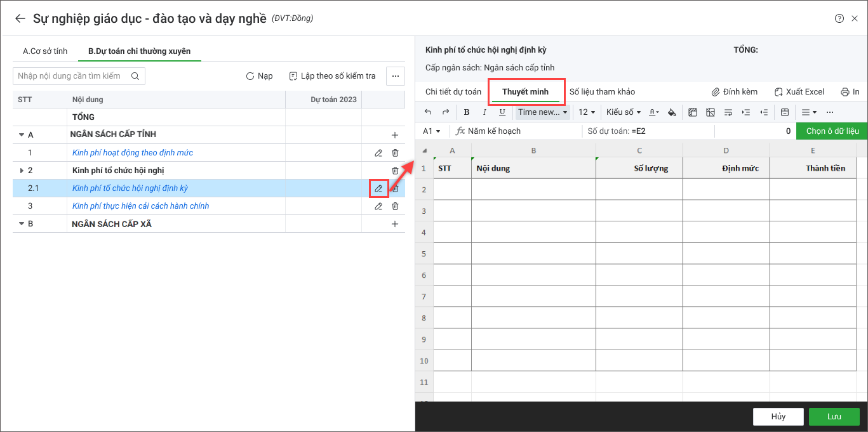Viewport: 868px width, 432px height.
Task: Go back using the header arrow
Action: tap(20, 18)
